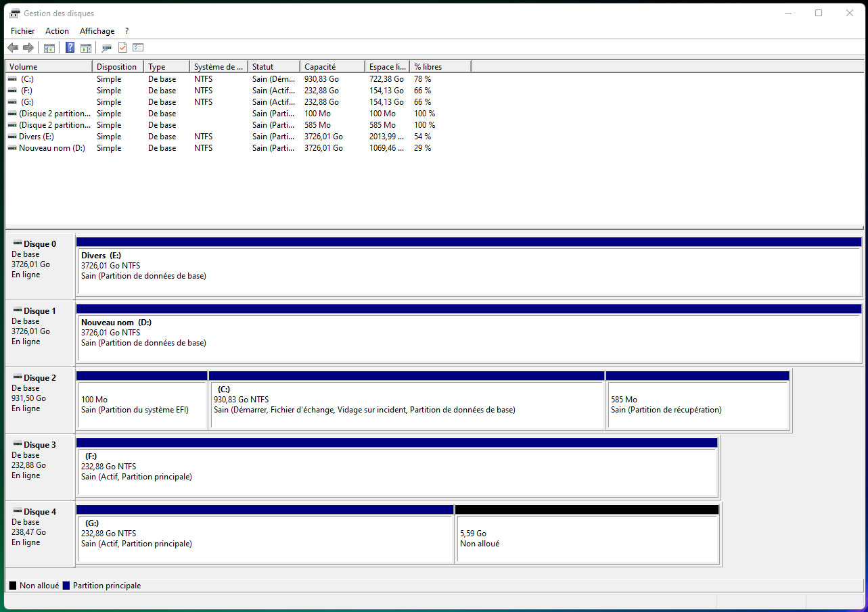
Task: Open the ? help menu
Action: pos(127,31)
